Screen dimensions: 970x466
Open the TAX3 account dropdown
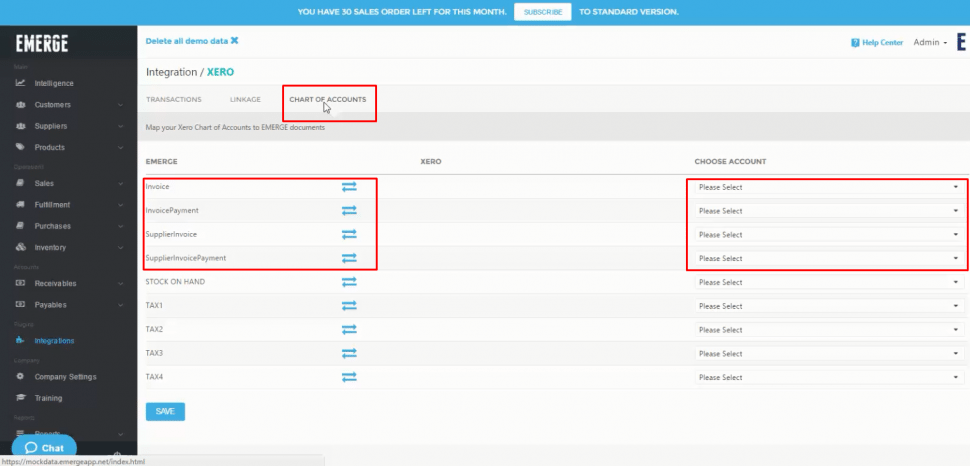[829, 353]
